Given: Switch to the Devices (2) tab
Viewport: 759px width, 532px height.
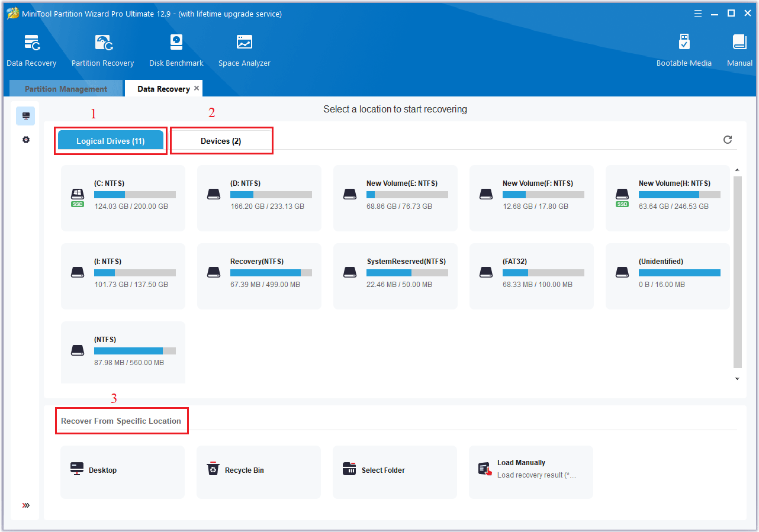Looking at the screenshot, I should click(221, 141).
